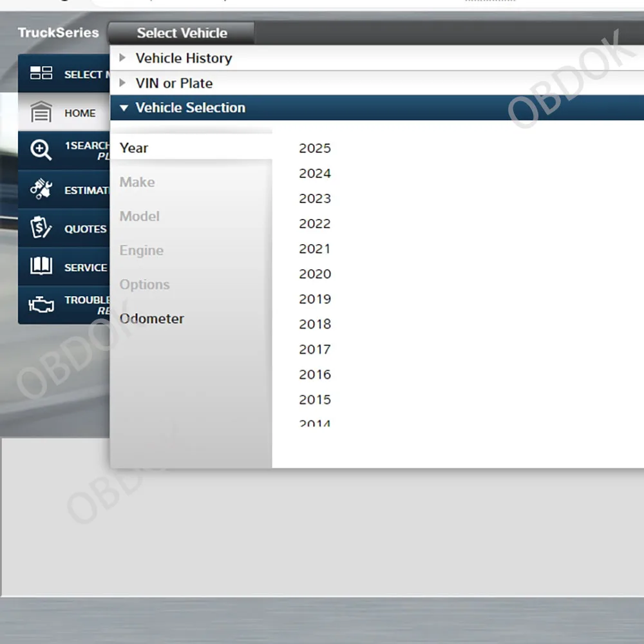Click the TruckSeries logo text
Image resolution: width=644 pixels, height=644 pixels.
59,32
